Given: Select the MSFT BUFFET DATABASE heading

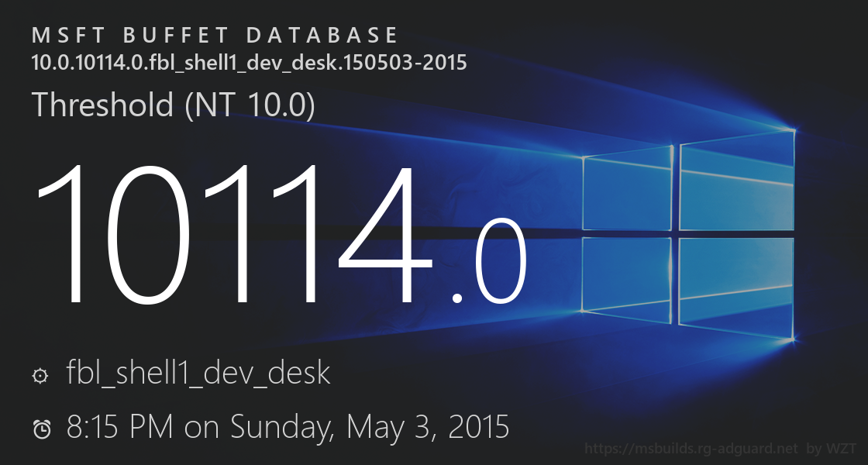Looking at the screenshot, I should click(x=215, y=36).
